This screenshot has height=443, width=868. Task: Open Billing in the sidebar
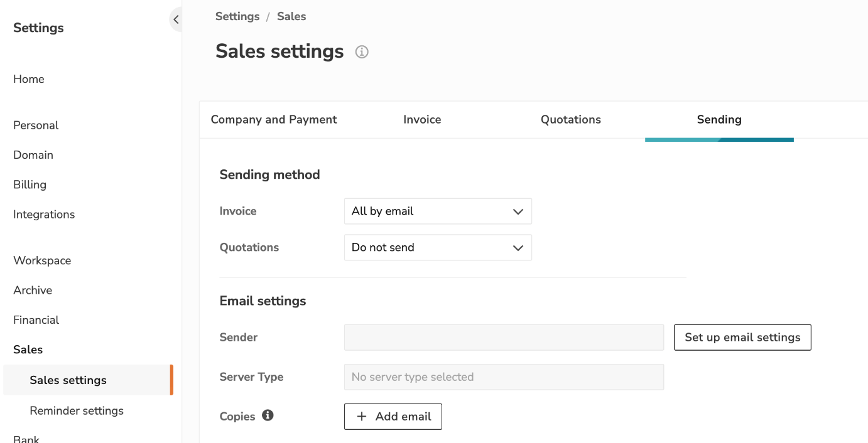pyautogui.click(x=30, y=184)
